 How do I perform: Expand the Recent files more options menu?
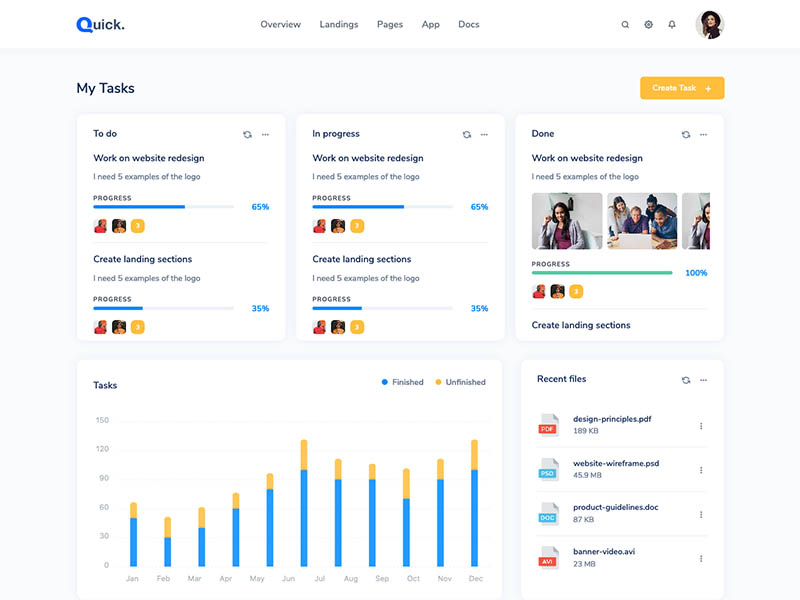tap(703, 380)
